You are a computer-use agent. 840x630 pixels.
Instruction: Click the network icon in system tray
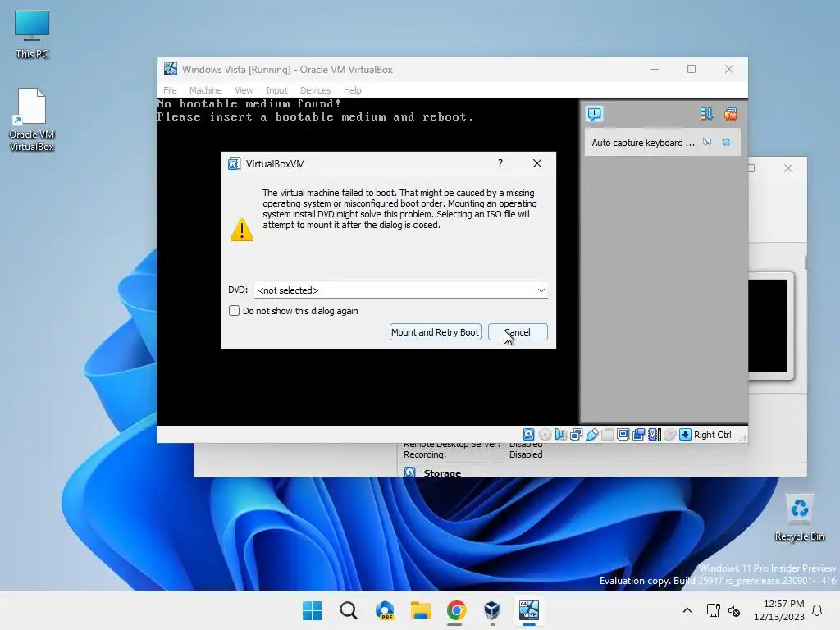pos(713,610)
